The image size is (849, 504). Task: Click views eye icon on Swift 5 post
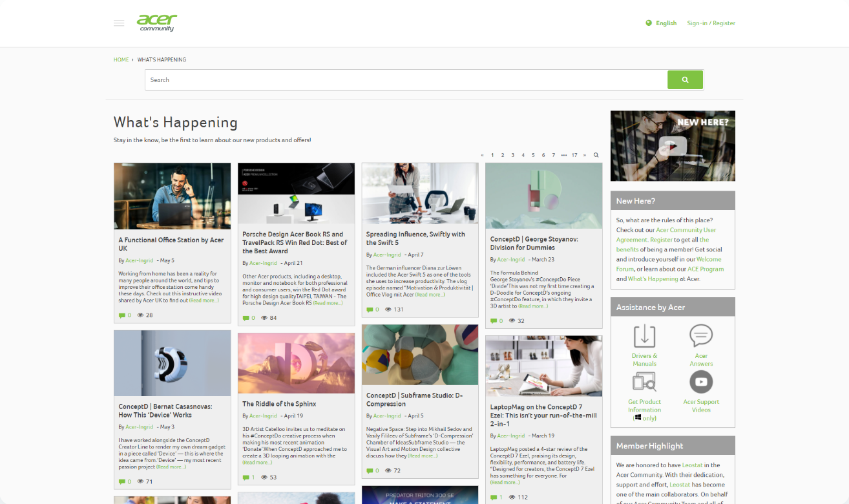click(388, 310)
